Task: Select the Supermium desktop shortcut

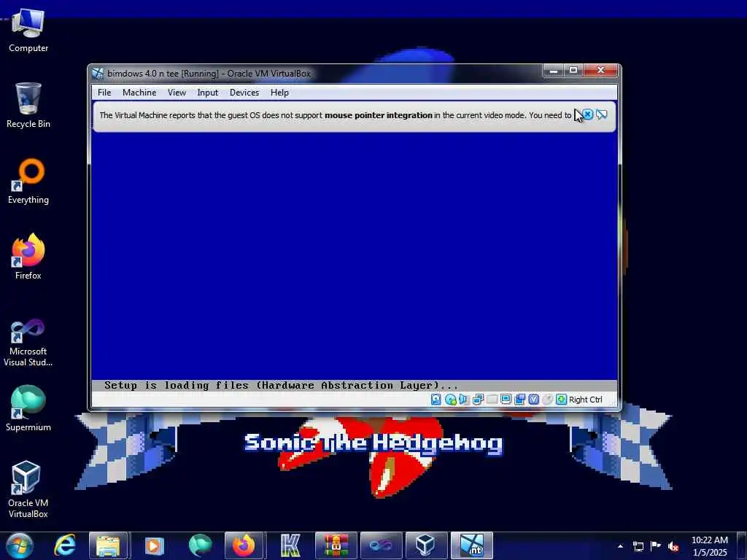Action: tap(28, 408)
